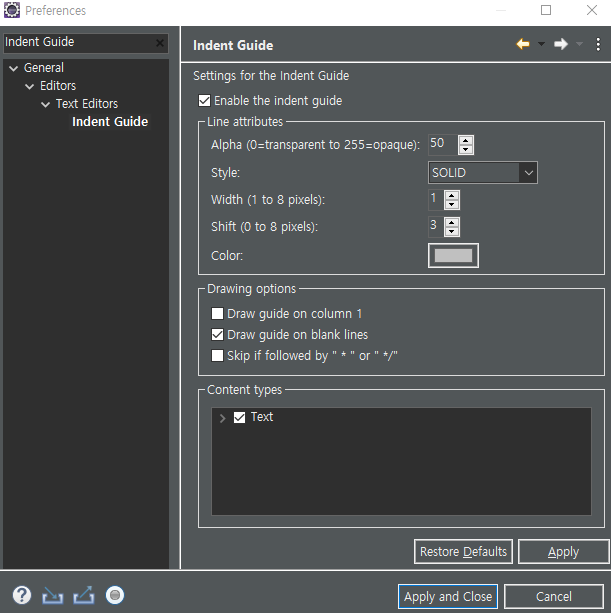Increase Width with up arrow
Viewport: 611px width, 613px height.
(x=452, y=195)
